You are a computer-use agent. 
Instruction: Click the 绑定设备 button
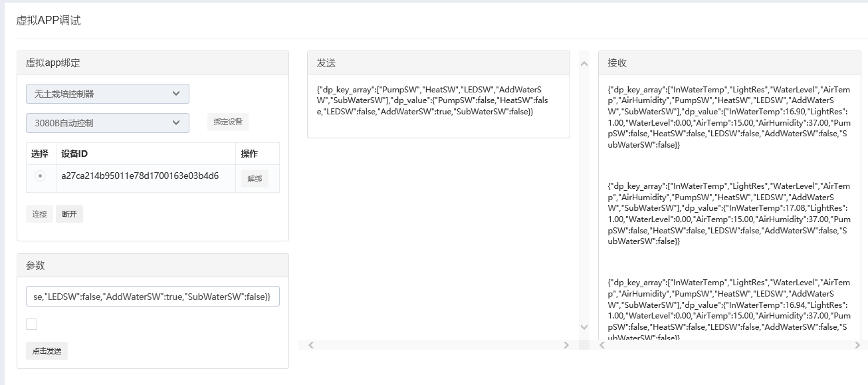(x=227, y=122)
